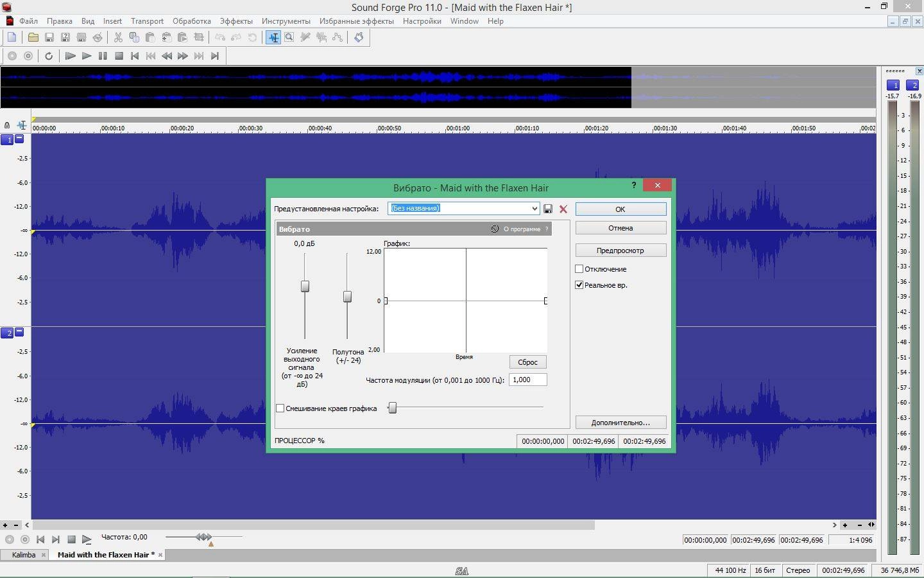Click the New file toolbar icon

point(12,37)
